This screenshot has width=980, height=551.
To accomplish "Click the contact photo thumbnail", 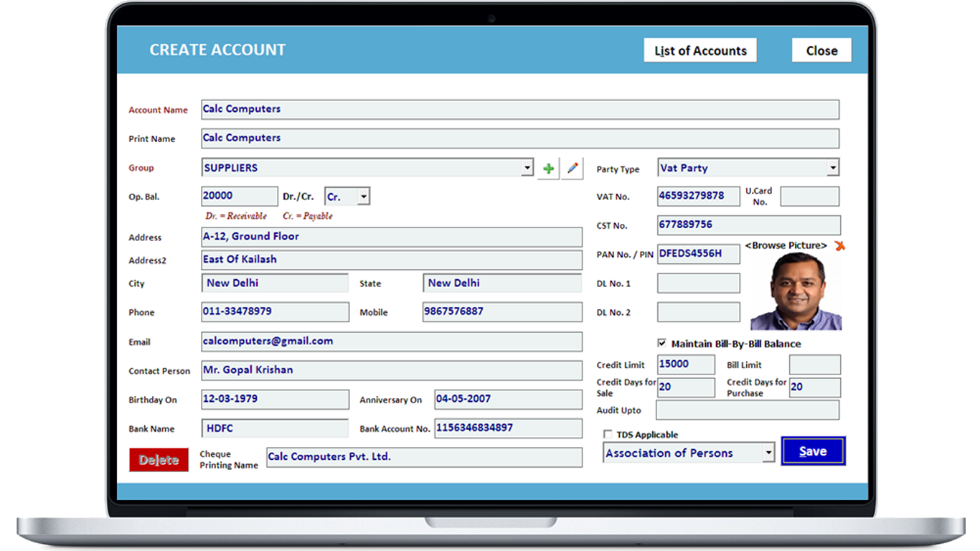I will (796, 292).
